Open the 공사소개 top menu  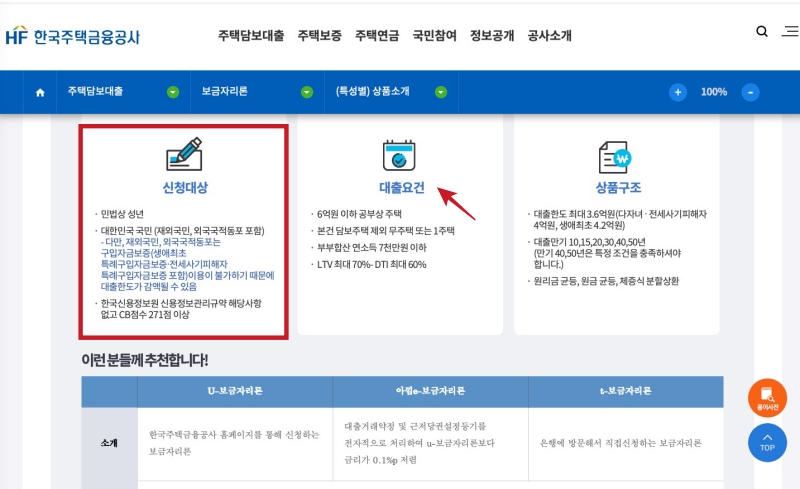[549, 36]
